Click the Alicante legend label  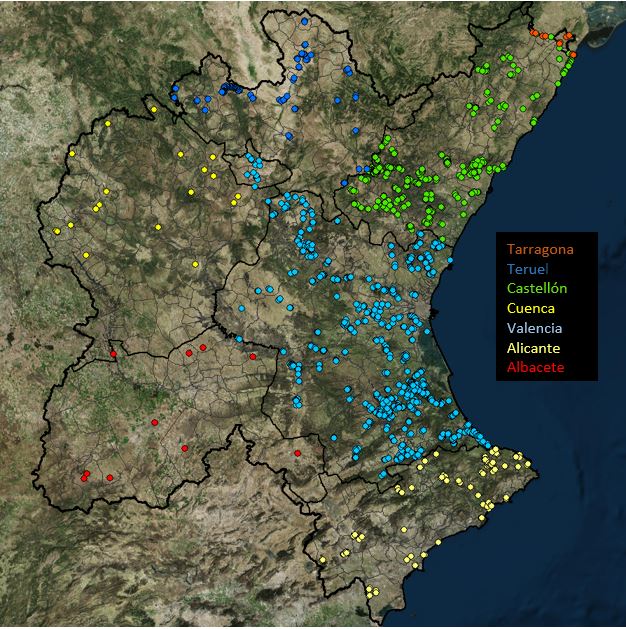pyautogui.click(x=533, y=348)
